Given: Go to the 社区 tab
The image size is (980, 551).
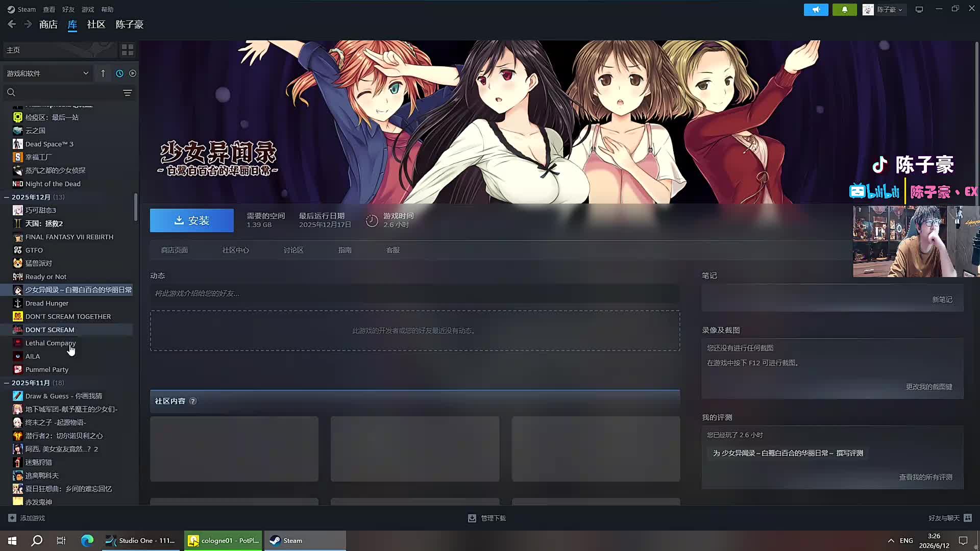Looking at the screenshot, I should point(96,24).
